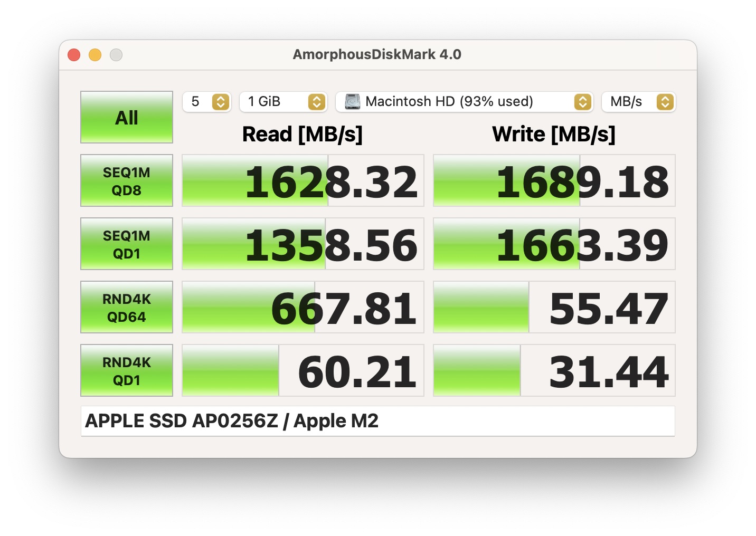Click the RND4K QD1 write result 31.44
Screen dimensions: 756x536
554,370
